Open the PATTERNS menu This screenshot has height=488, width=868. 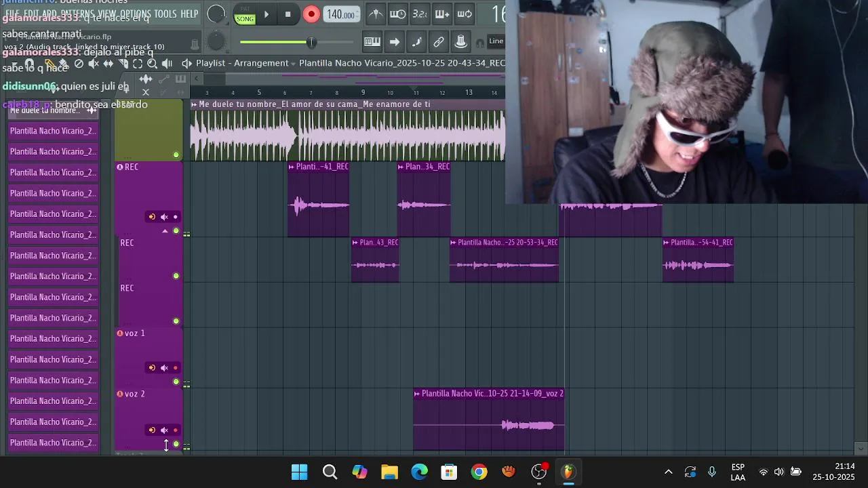(78, 14)
